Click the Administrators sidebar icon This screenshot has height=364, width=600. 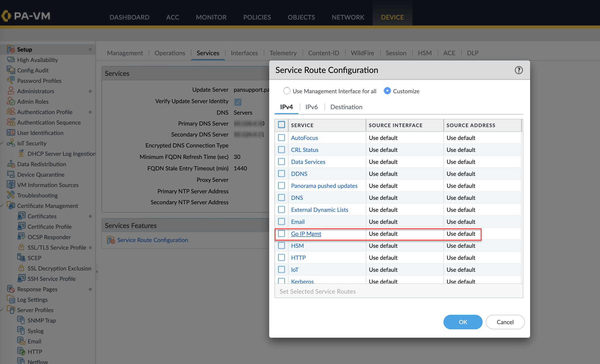[x=11, y=91]
